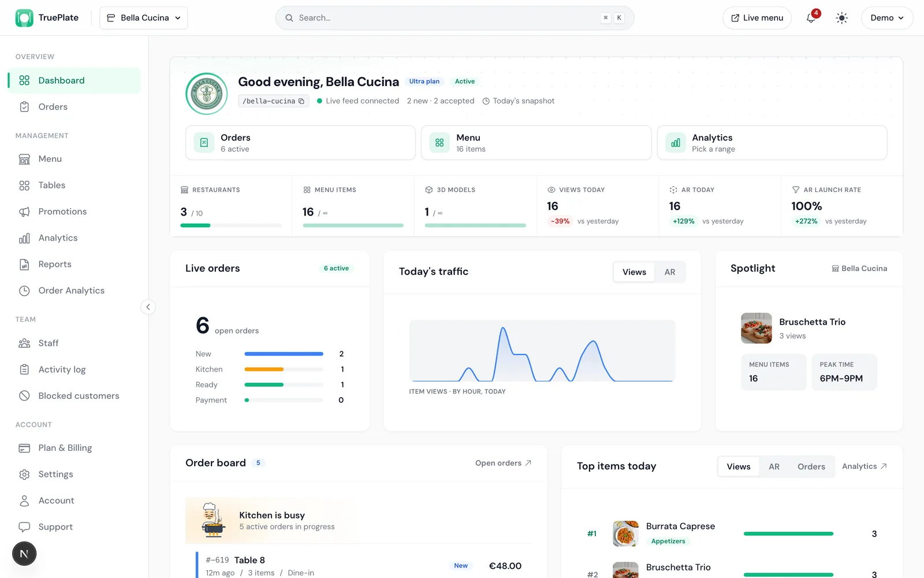
Task: Click the New orders blue bar
Action: point(284,354)
